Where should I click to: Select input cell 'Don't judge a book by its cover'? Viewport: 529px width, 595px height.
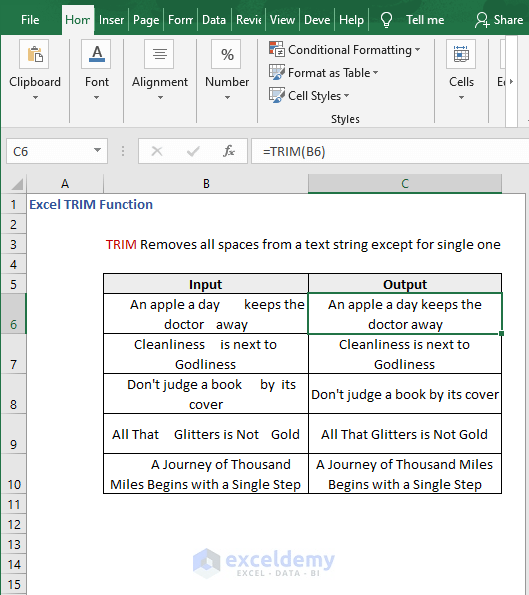pyautogui.click(x=206, y=394)
